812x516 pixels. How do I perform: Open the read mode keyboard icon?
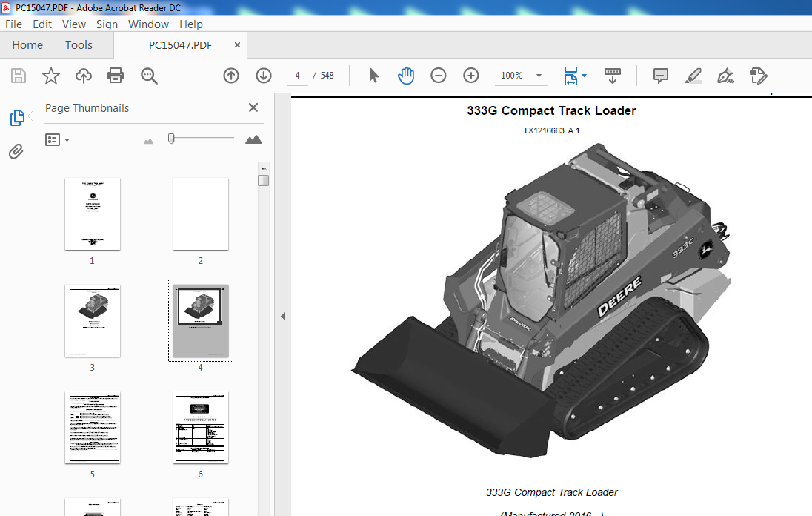(613, 76)
